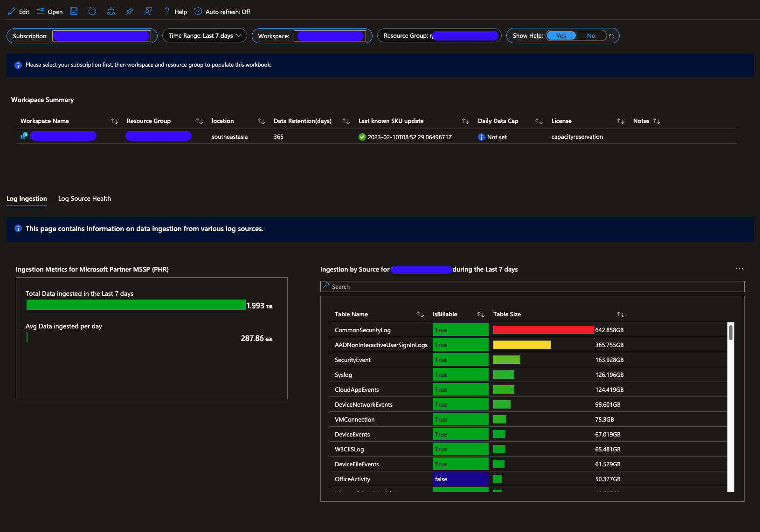Reset Show Help with the circular arrow
The height and width of the screenshot is (532, 760).
pos(611,36)
